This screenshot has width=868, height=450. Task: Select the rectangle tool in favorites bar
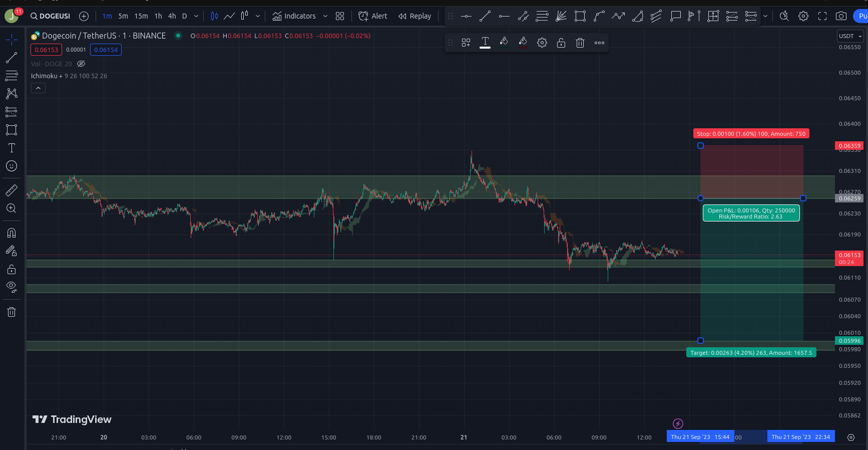point(580,16)
